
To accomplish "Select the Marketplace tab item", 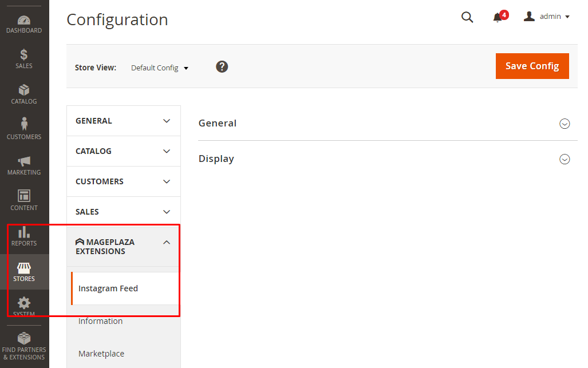I will [x=101, y=354].
